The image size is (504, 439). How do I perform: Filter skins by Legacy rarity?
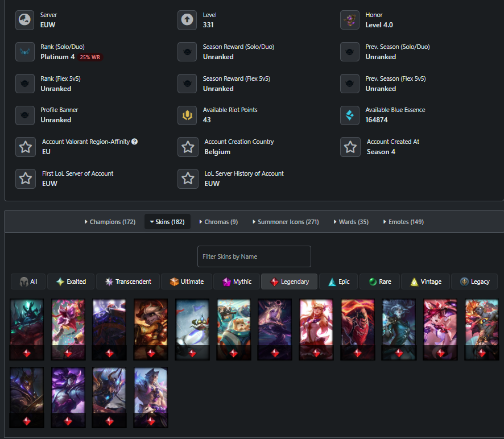474,281
